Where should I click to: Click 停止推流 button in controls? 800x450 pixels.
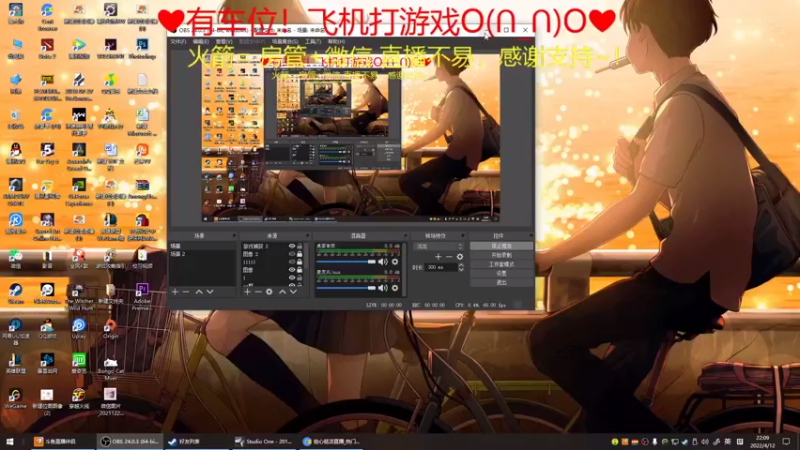[x=501, y=246]
